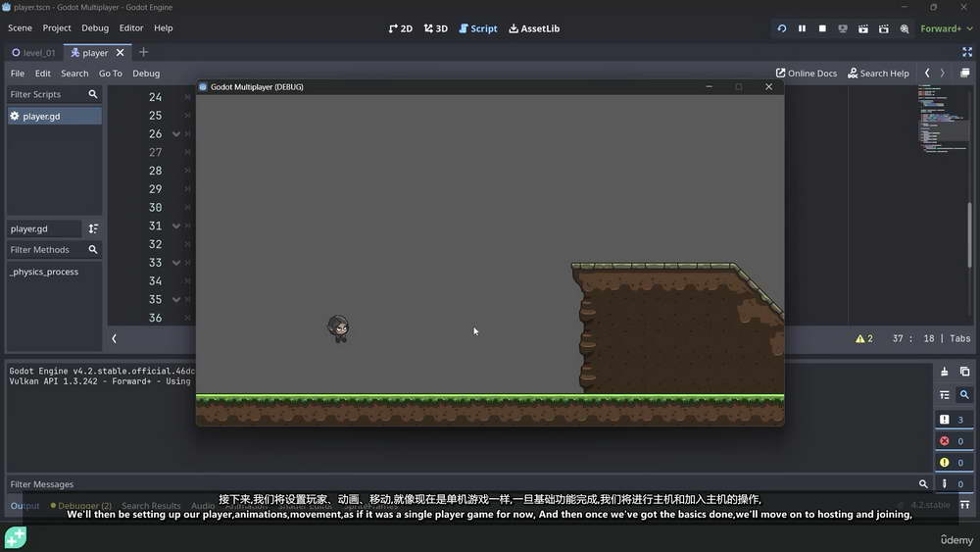Click the script minimap
This screenshot has width=980, height=552.
point(944,119)
